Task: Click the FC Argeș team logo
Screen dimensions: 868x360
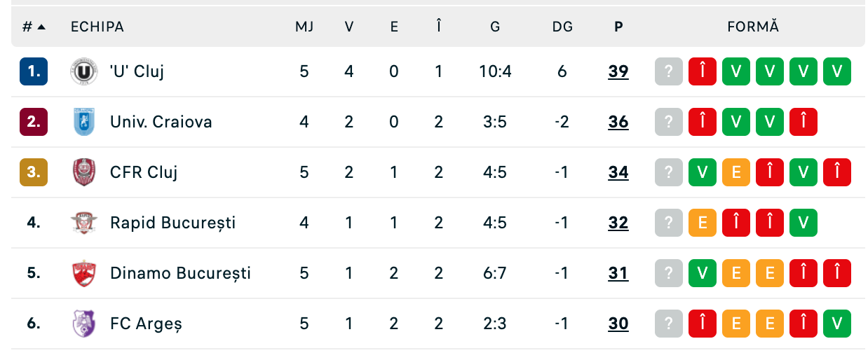Action: click(83, 324)
